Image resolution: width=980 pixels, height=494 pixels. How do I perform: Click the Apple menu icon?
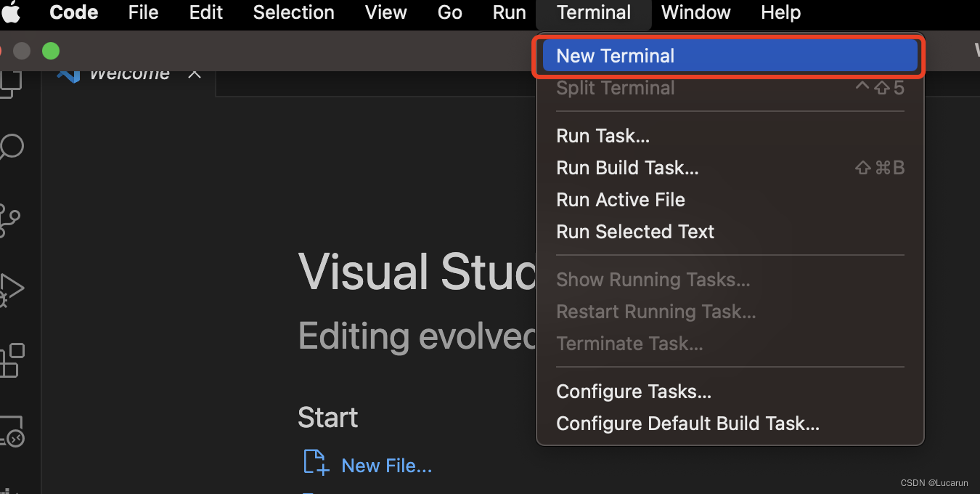tap(11, 12)
